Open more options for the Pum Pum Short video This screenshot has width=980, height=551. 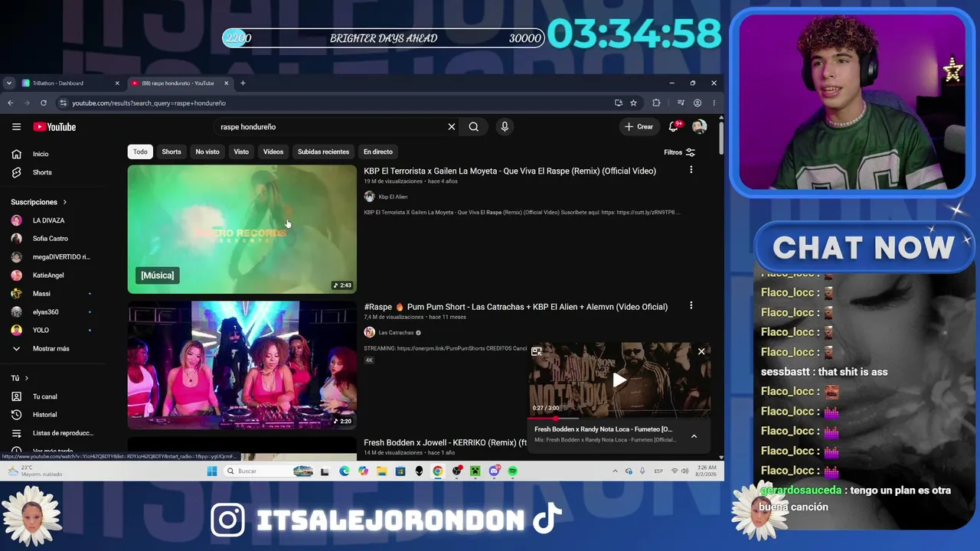691,305
